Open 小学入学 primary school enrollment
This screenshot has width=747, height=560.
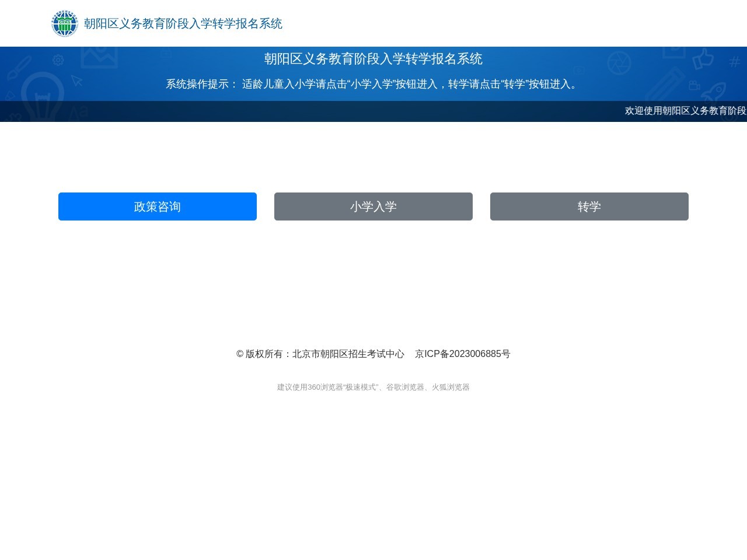[373, 206]
